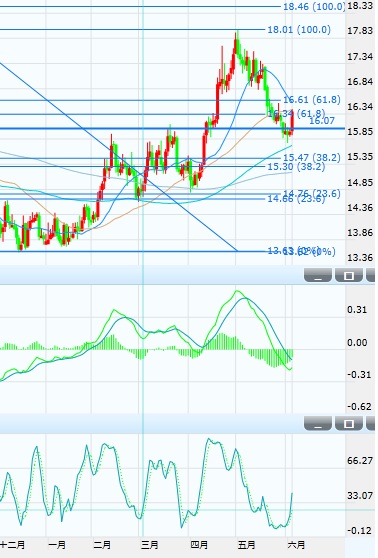Click the 0.00 MACD axis value
378x558 pixels.
357,343
